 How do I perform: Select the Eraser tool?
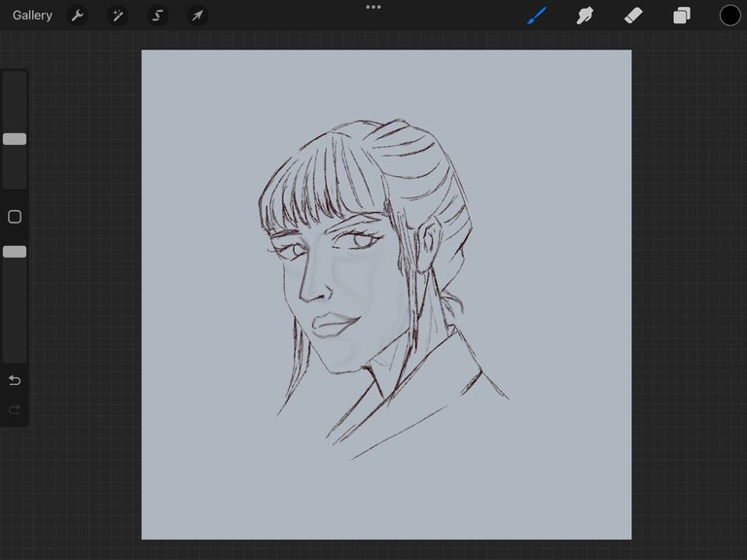click(633, 16)
